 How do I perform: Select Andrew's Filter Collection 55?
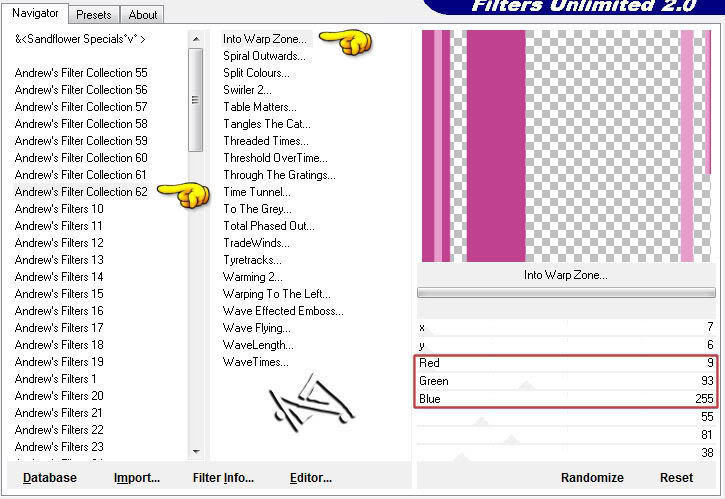pyautogui.click(x=81, y=73)
